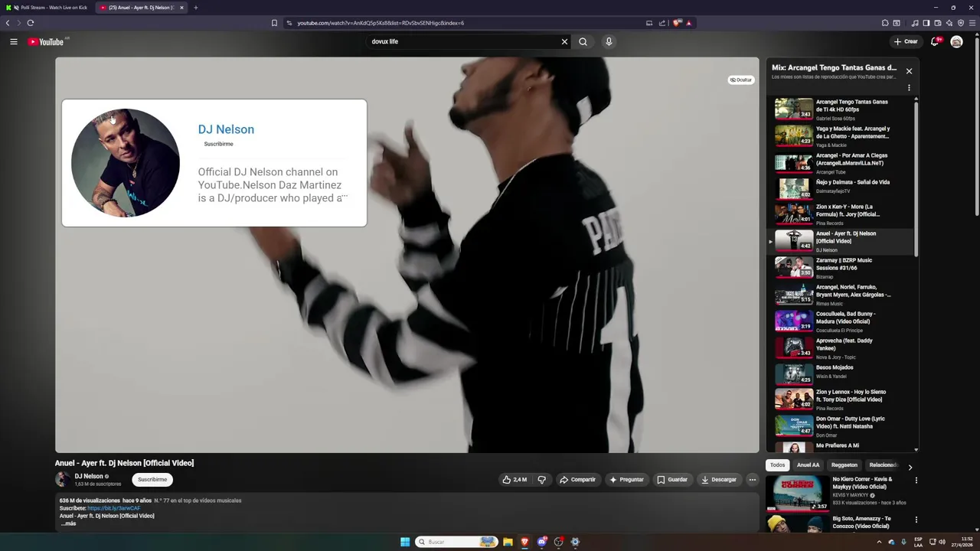980x551 pixels.
Task: Show more filter chips with right arrow
Action: pos(910,467)
